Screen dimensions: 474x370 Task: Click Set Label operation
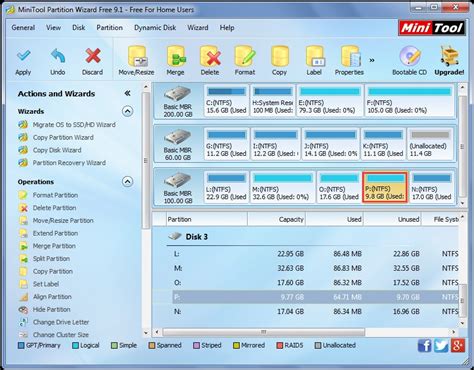point(39,284)
